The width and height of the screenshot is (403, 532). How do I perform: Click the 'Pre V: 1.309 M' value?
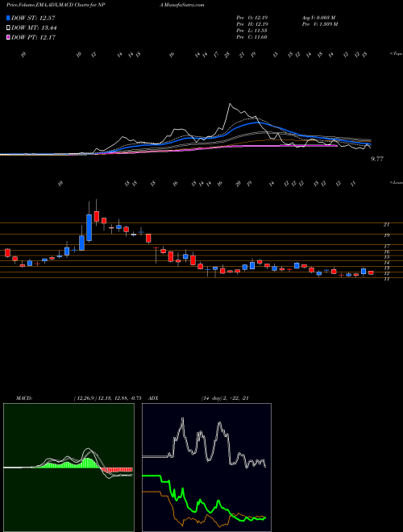tap(320, 23)
